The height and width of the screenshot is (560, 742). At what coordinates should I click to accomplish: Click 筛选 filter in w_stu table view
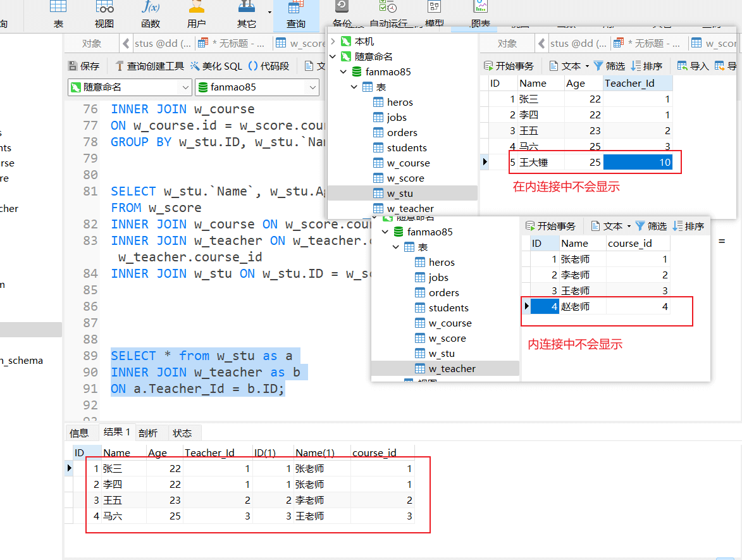point(610,66)
